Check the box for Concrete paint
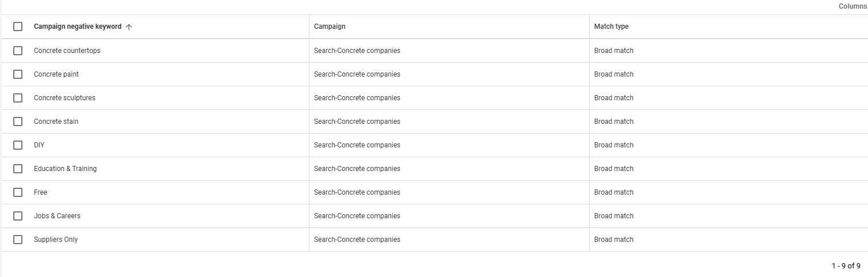 pos(18,74)
